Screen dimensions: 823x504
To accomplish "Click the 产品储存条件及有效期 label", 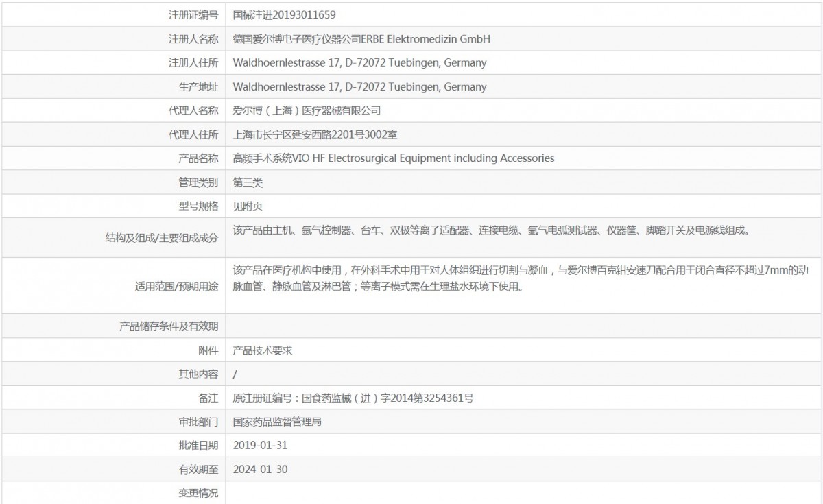I will click(169, 326).
